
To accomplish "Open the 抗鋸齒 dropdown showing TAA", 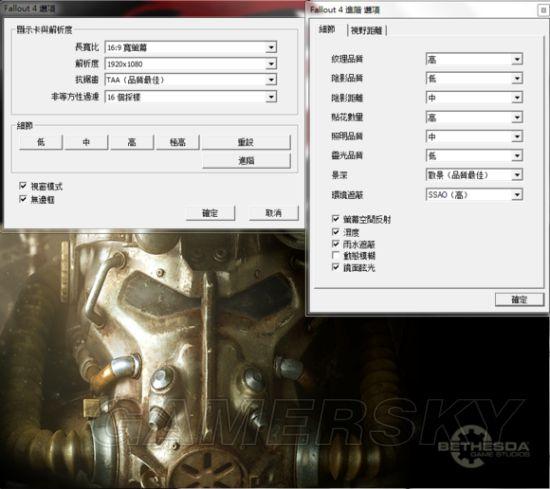I will 190,80.
